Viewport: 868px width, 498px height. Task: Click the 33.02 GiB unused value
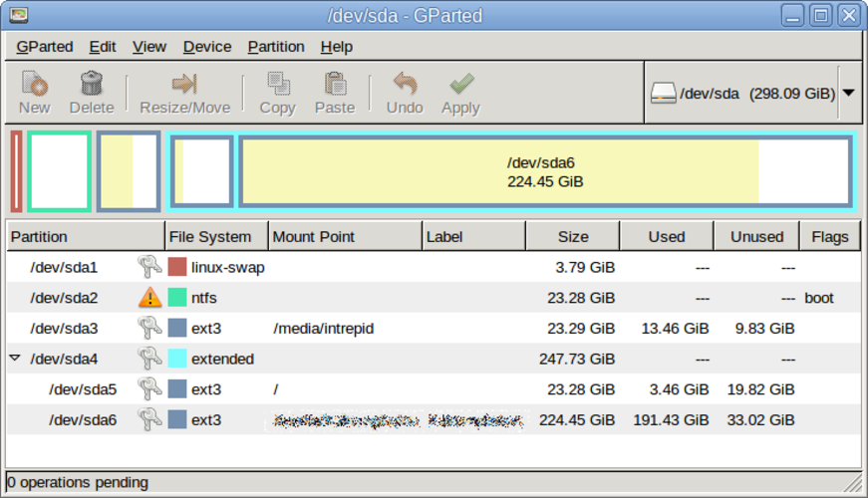point(760,420)
